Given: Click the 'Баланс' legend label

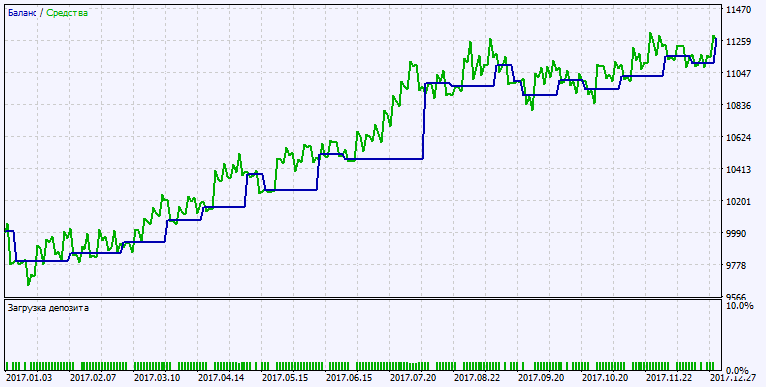Looking at the screenshot, I should tap(21, 13).
